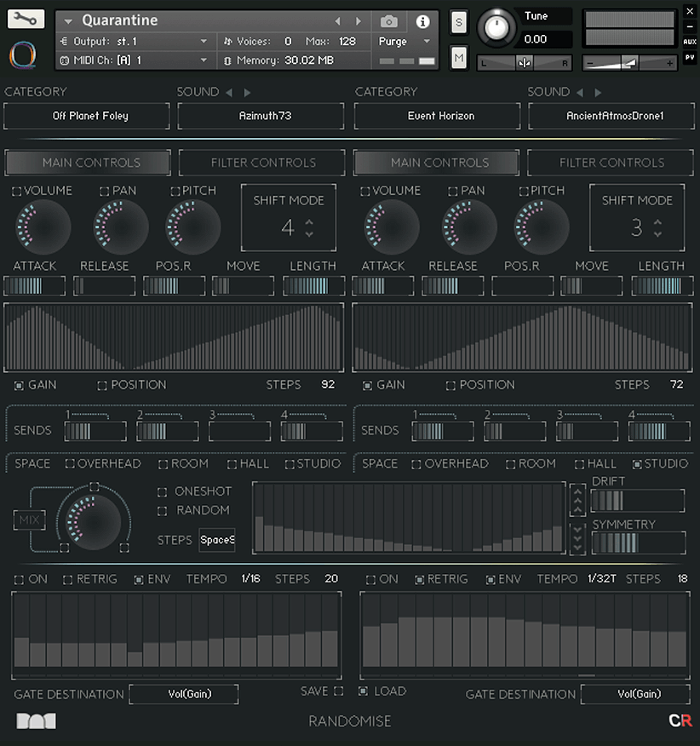Click the camera snapshot icon

[x=388, y=21]
